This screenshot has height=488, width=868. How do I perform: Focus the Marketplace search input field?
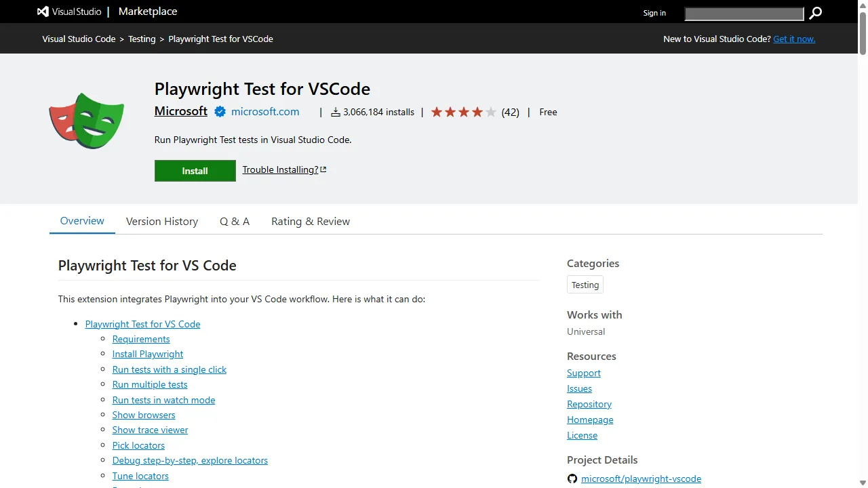(744, 14)
